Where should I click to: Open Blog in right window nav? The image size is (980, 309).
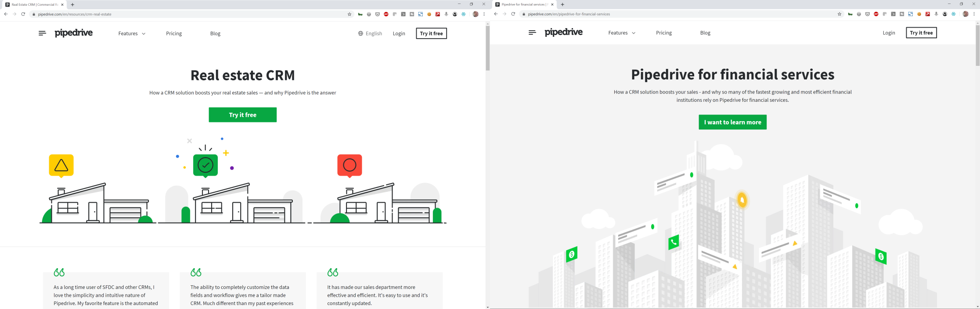(x=705, y=33)
